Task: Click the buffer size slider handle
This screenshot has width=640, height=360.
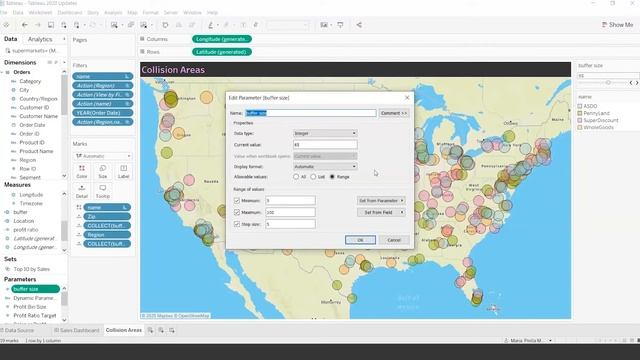Action: tap(608, 83)
